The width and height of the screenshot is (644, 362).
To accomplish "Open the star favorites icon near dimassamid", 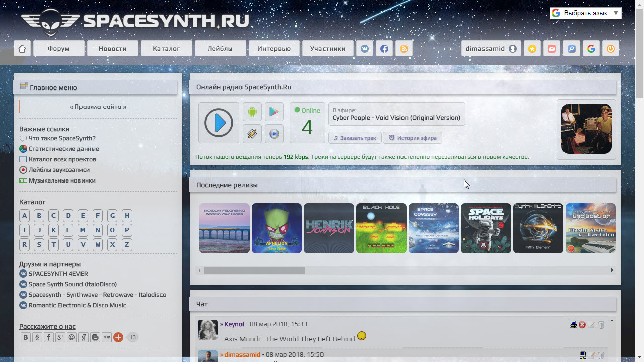I will (532, 49).
